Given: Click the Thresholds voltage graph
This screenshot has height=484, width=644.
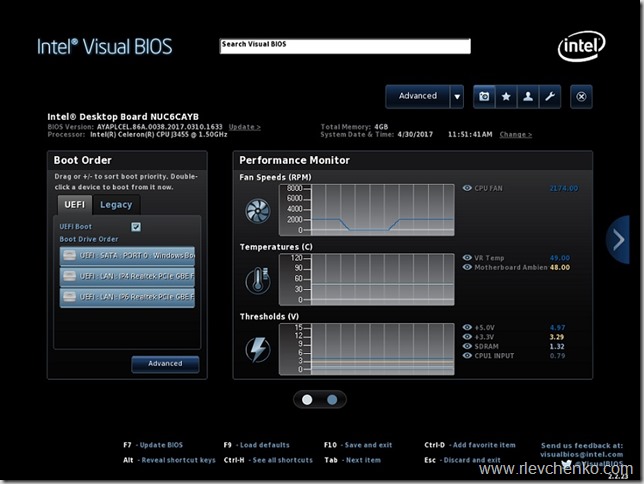Looking at the screenshot, I should click(367, 349).
